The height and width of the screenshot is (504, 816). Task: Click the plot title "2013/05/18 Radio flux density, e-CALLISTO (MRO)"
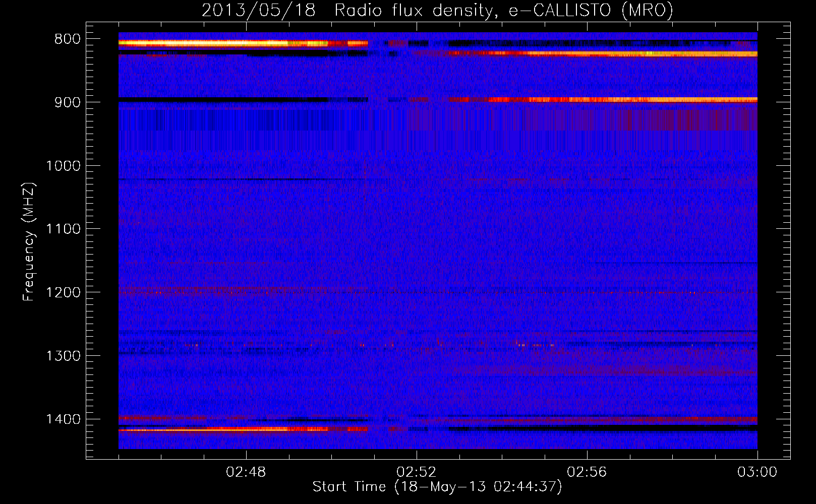coord(437,10)
